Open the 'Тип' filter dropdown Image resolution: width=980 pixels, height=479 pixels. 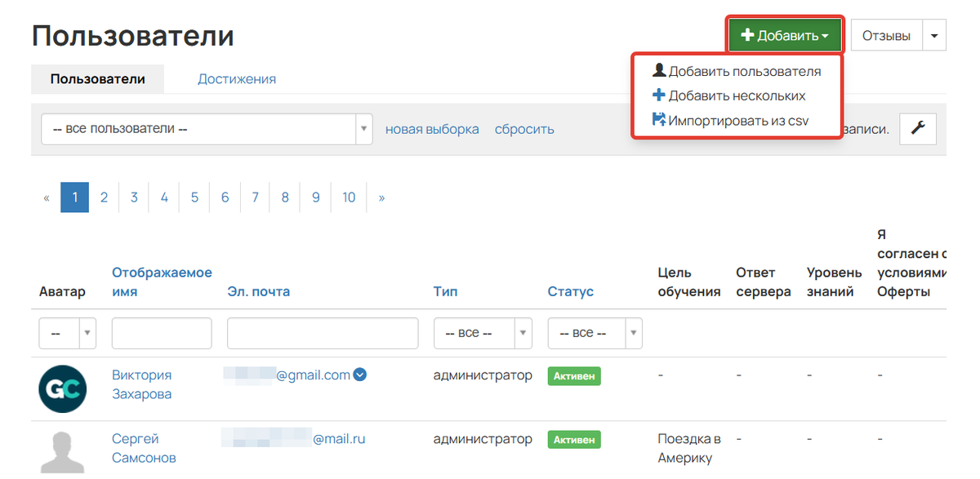click(482, 333)
